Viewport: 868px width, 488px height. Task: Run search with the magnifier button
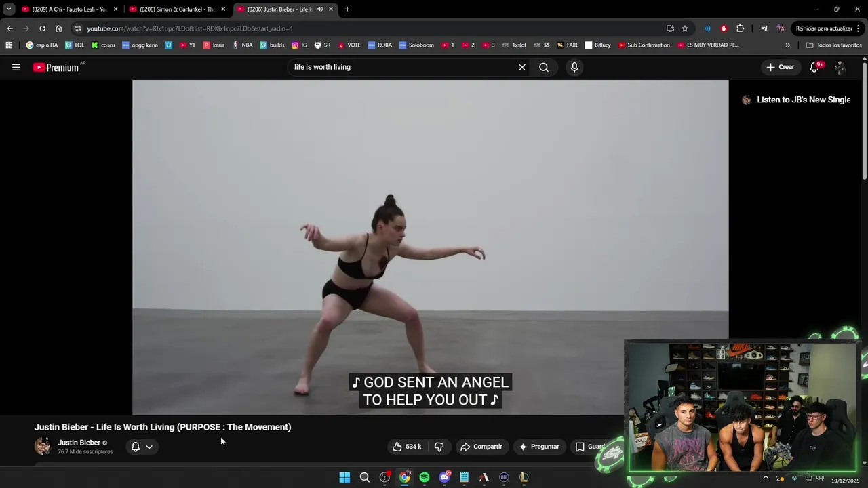coord(544,67)
